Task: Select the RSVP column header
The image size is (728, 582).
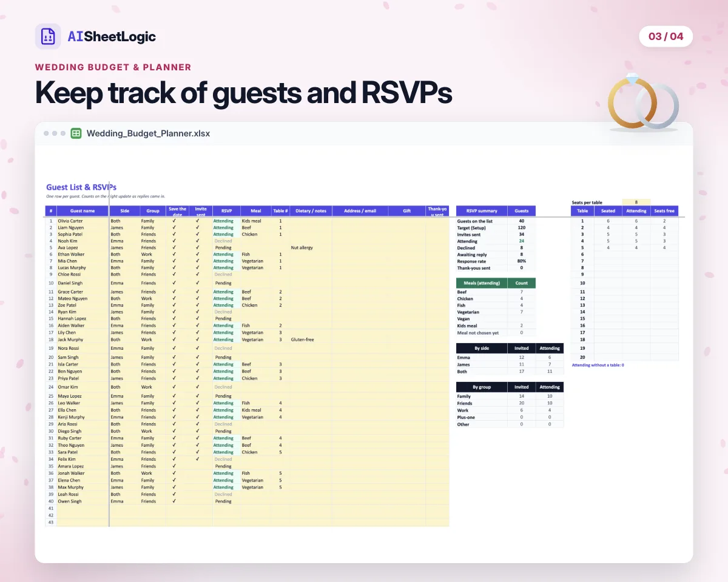Action: (x=226, y=211)
